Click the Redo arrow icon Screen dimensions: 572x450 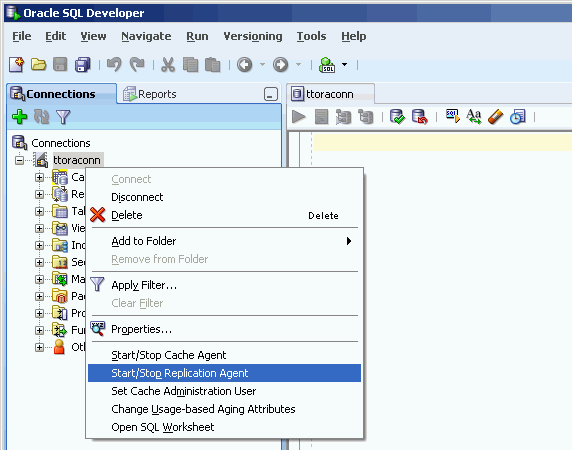pos(137,65)
